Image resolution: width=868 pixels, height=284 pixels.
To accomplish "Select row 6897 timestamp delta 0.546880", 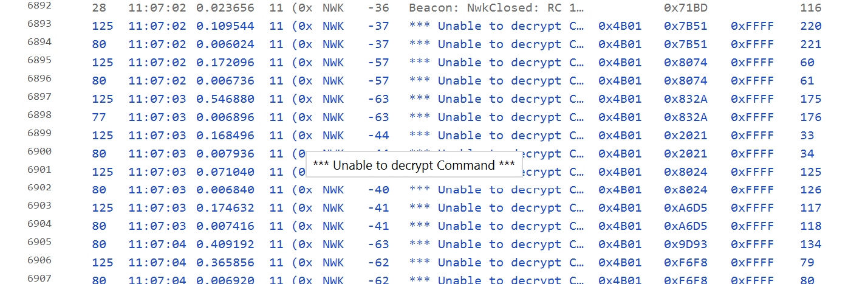I will click(225, 99).
